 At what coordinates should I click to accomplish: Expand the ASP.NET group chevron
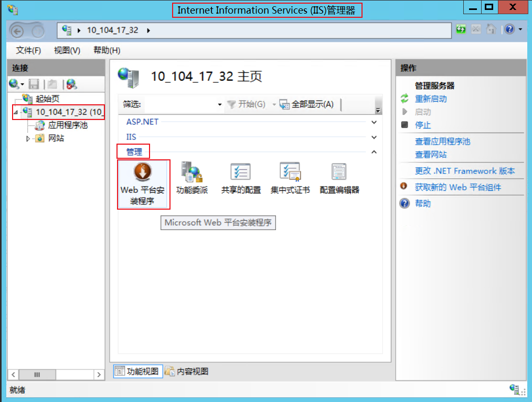pyautogui.click(x=374, y=122)
